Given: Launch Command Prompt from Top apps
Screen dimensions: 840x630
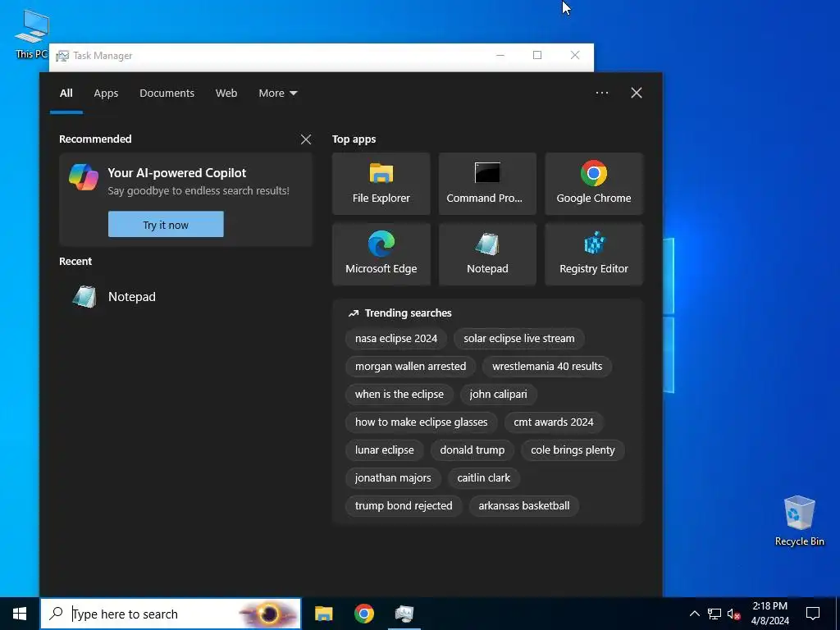Looking at the screenshot, I should click(487, 184).
